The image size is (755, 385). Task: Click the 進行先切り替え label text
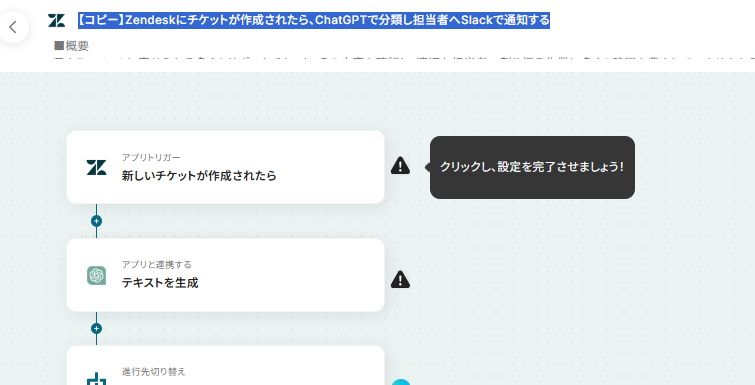tap(154, 372)
